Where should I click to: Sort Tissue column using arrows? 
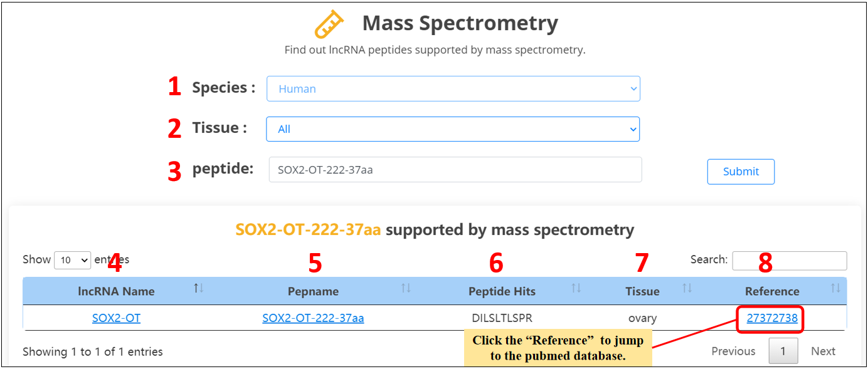[687, 288]
